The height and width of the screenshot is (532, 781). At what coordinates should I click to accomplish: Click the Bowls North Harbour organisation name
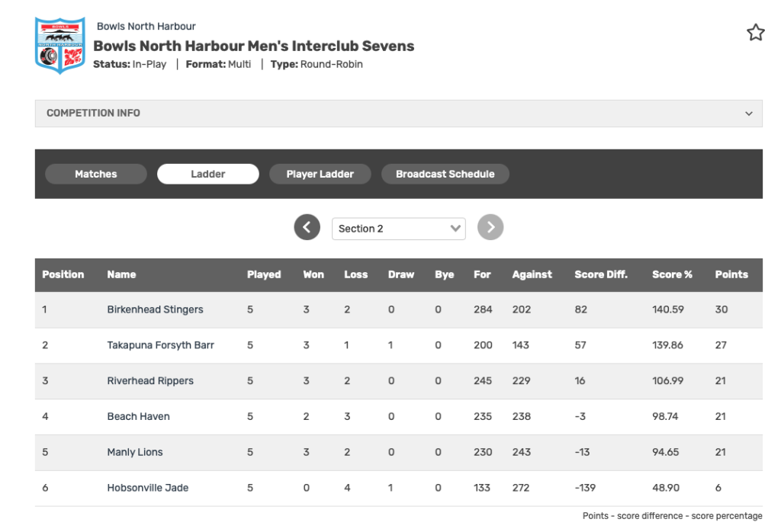[x=146, y=27]
